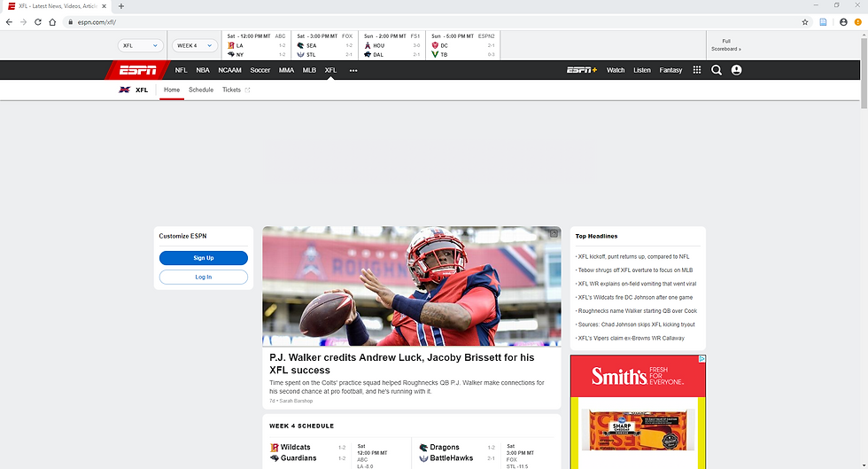Click the browser address bar URL

[97, 22]
